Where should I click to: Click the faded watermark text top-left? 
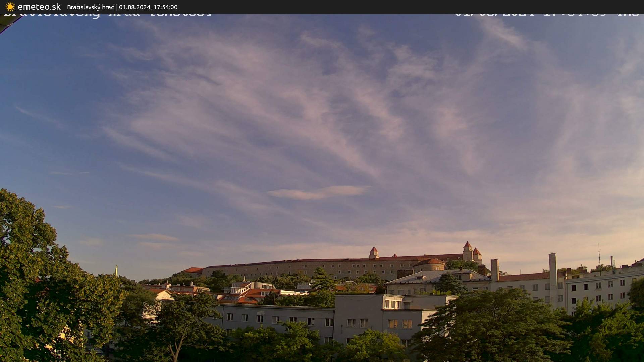click(107, 14)
